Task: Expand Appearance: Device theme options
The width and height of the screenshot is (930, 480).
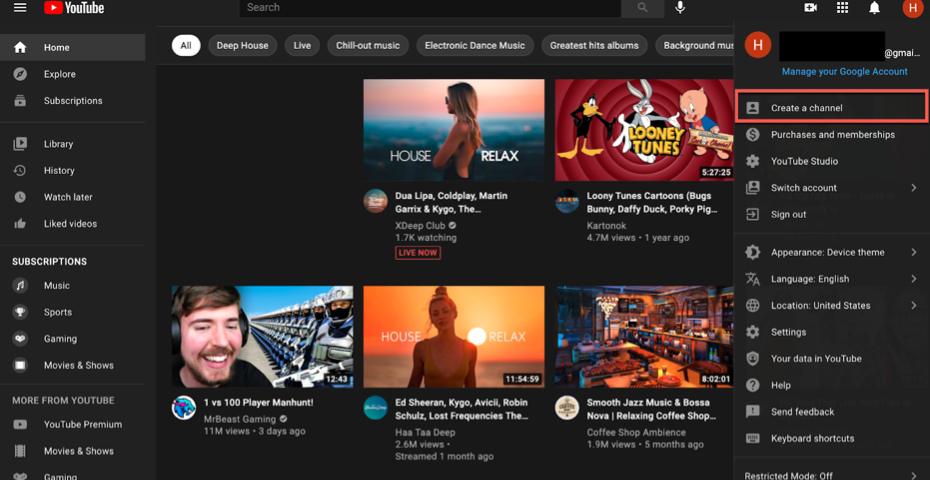Action: coord(832,252)
